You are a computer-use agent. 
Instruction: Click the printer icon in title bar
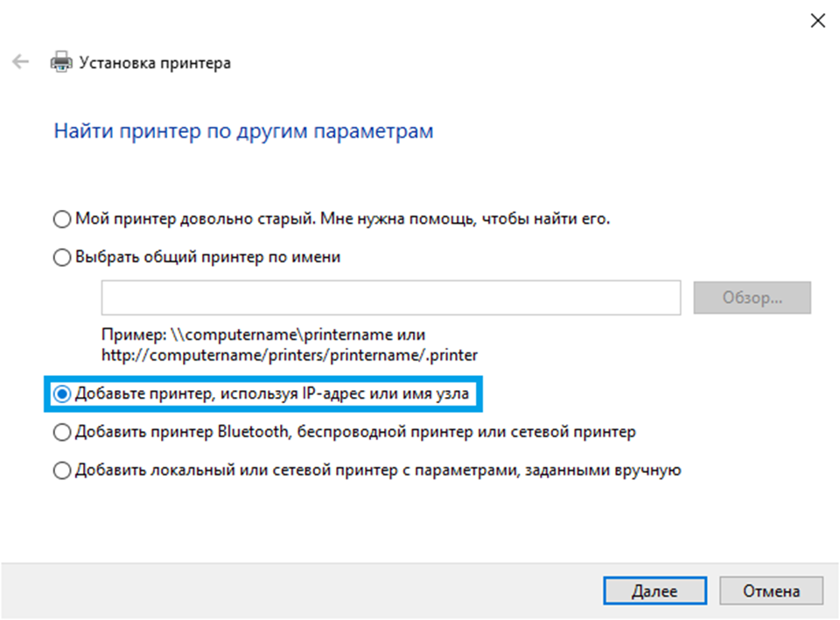(x=60, y=63)
